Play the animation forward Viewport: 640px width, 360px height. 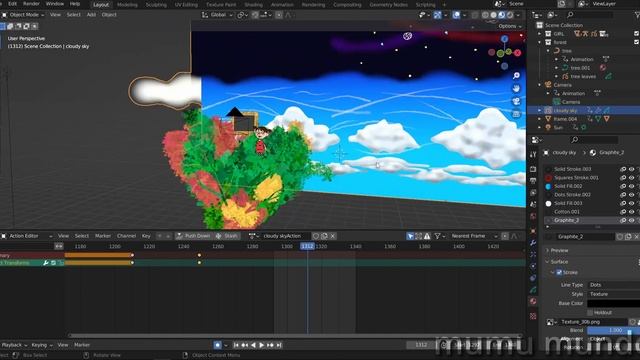262,345
